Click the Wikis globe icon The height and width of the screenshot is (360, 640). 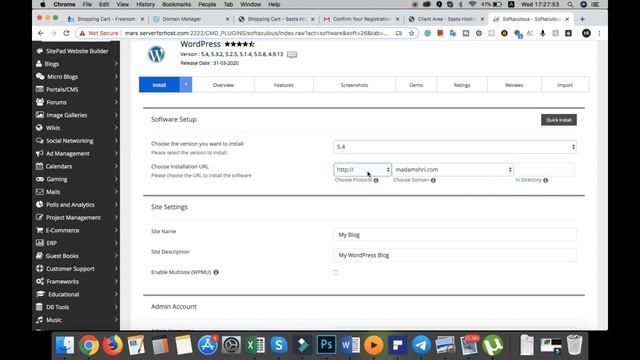click(x=39, y=128)
